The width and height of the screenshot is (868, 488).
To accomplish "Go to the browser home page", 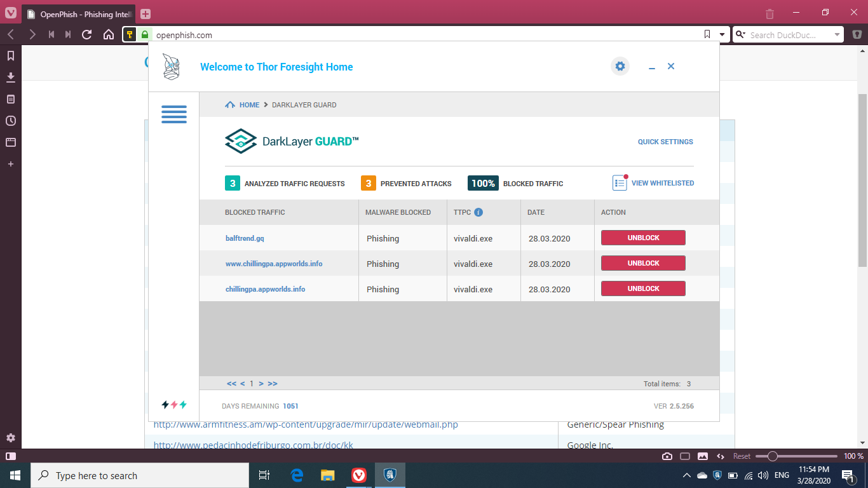I will pyautogui.click(x=109, y=35).
